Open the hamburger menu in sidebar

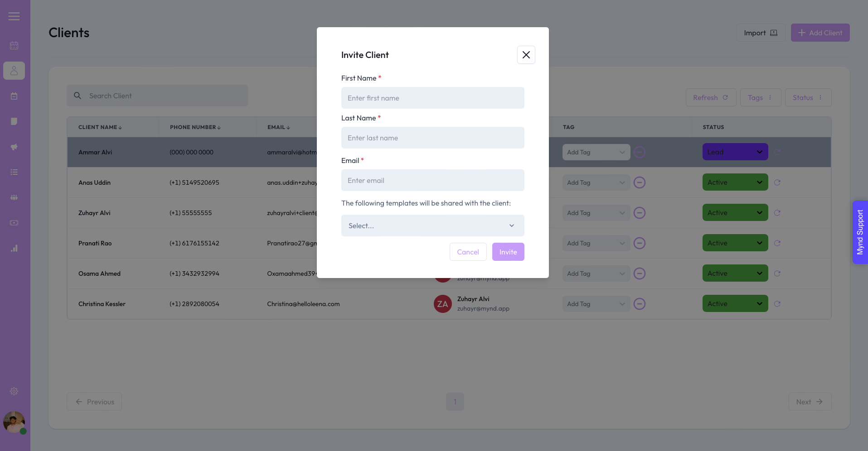pos(14,16)
